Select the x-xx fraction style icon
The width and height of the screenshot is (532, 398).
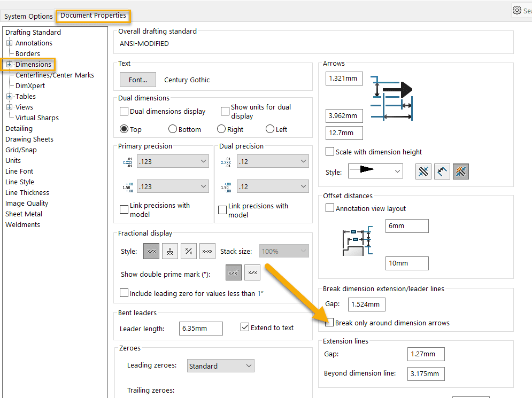207,251
